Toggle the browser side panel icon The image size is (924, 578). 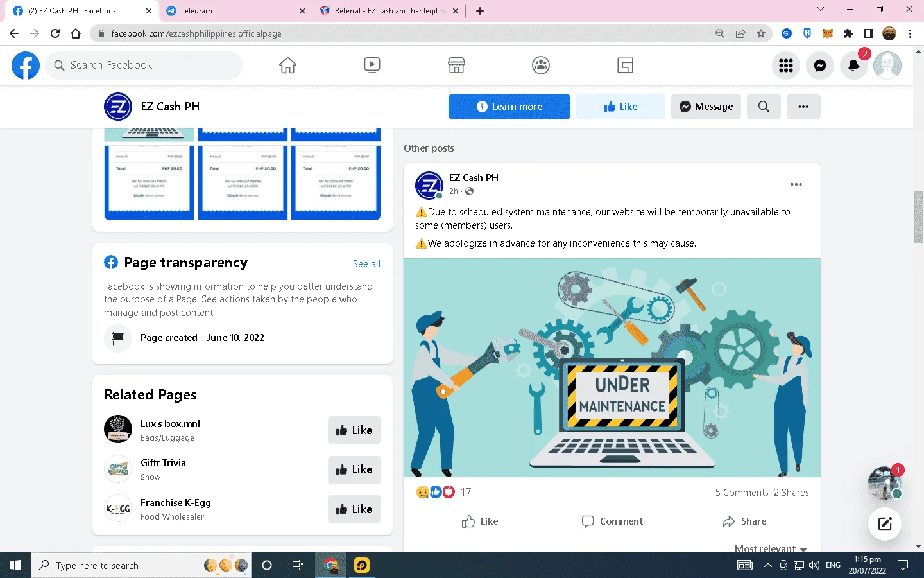(x=869, y=33)
